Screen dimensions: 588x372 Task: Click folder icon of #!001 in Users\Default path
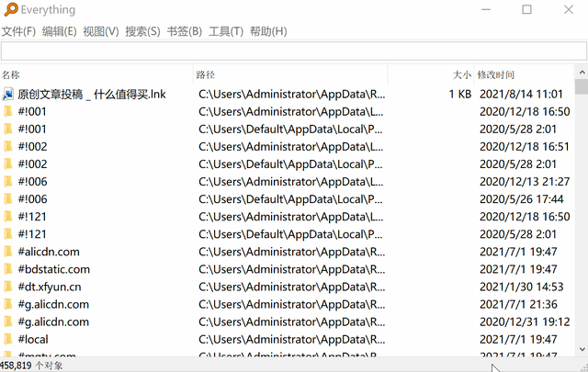coord(8,129)
